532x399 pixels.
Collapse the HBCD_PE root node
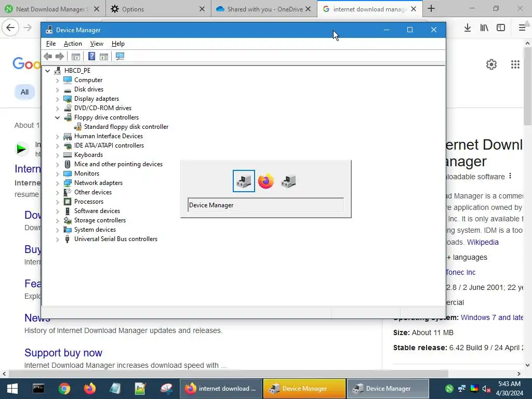[x=47, y=71]
